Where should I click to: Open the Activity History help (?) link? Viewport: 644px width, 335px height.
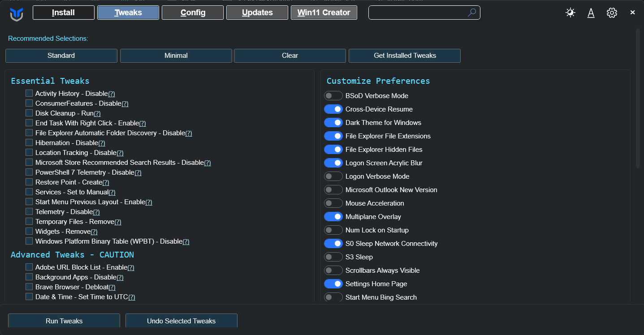(x=112, y=94)
